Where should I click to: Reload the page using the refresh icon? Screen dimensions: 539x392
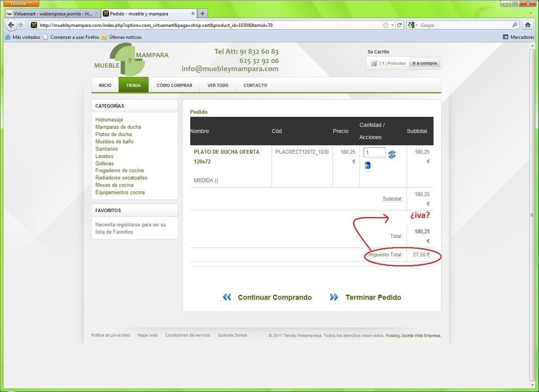coord(399,25)
